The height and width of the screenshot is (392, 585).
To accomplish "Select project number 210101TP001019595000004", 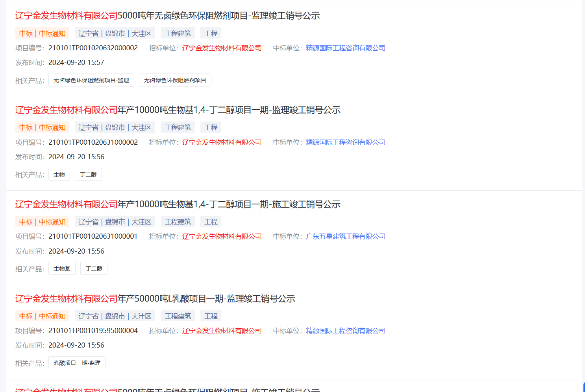I will point(93,331).
